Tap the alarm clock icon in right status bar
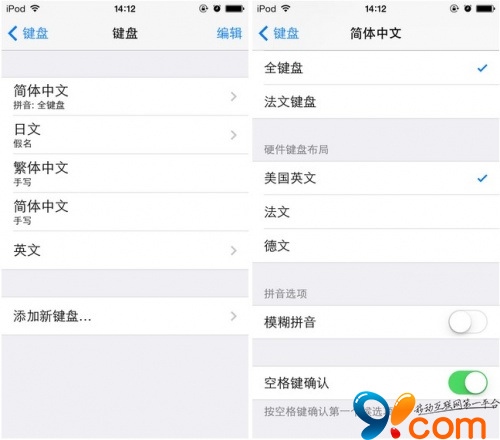Viewport: 500px width, 440px height. [x=468, y=8]
